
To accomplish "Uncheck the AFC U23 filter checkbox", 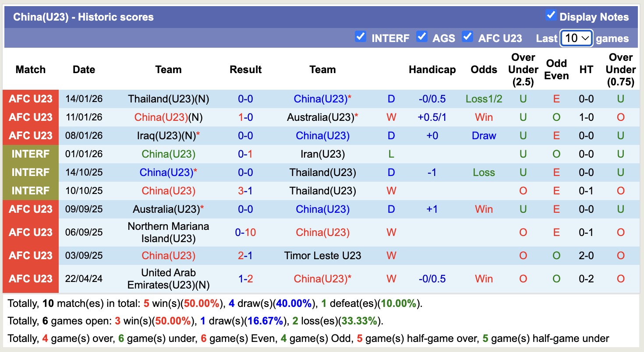I will tap(467, 37).
